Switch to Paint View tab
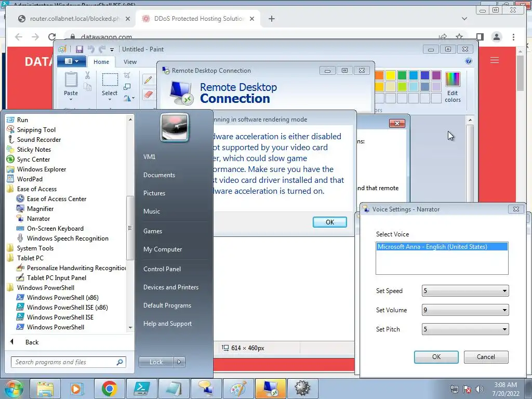The height and width of the screenshot is (399, 532). pyautogui.click(x=130, y=62)
